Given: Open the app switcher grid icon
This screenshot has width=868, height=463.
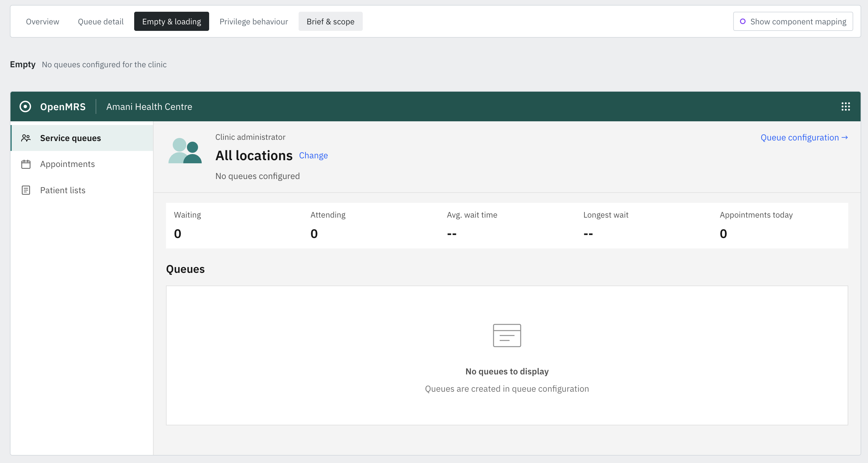Looking at the screenshot, I should (845, 106).
